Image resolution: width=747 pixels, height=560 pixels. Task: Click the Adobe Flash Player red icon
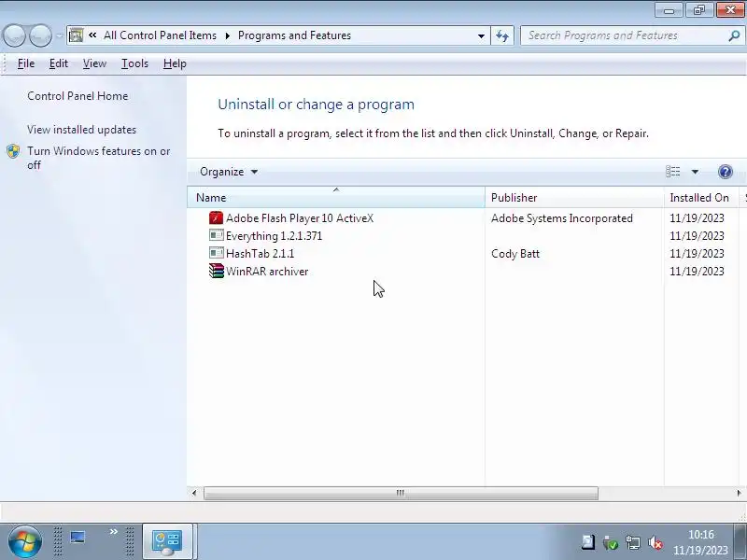click(216, 218)
